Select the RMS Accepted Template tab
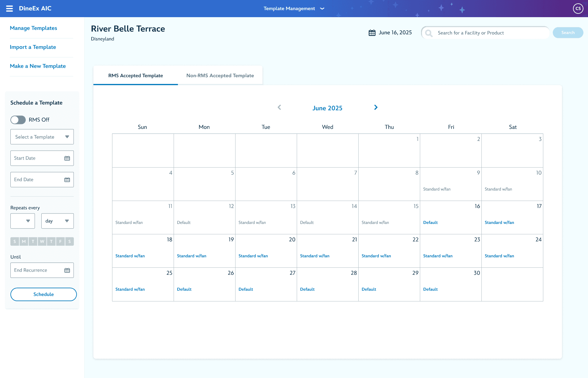This screenshot has width=588, height=378. pyautogui.click(x=135, y=75)
